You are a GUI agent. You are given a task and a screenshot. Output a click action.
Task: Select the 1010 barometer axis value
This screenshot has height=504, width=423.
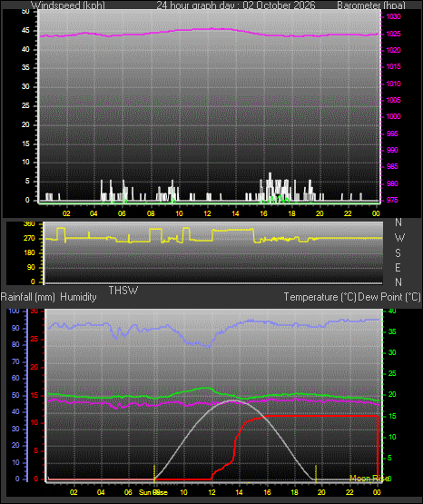tap(393, 84)
